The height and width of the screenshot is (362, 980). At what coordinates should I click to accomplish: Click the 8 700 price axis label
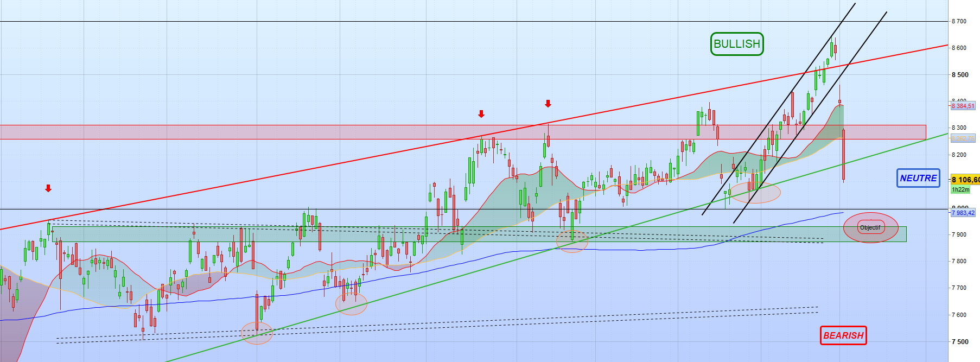pos(959,21)
